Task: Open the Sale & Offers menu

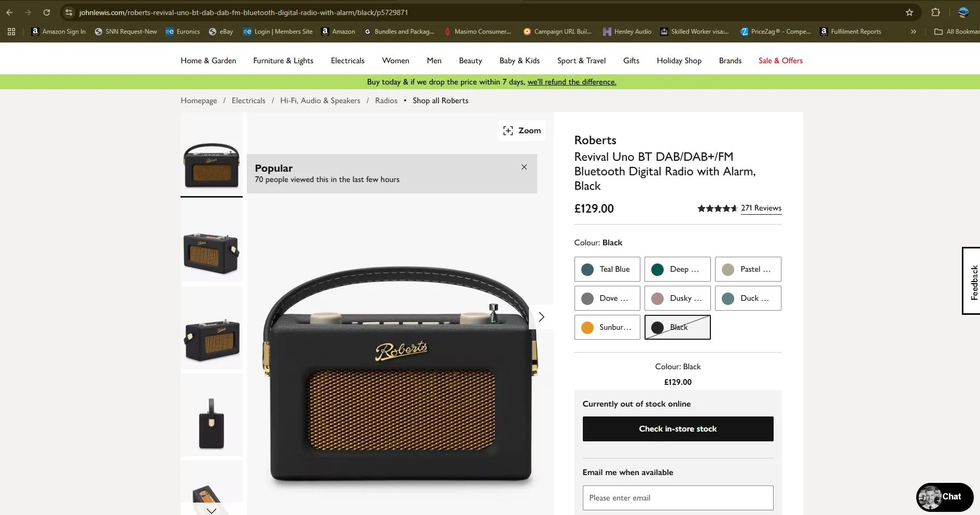Action: [x=780, y=61]
